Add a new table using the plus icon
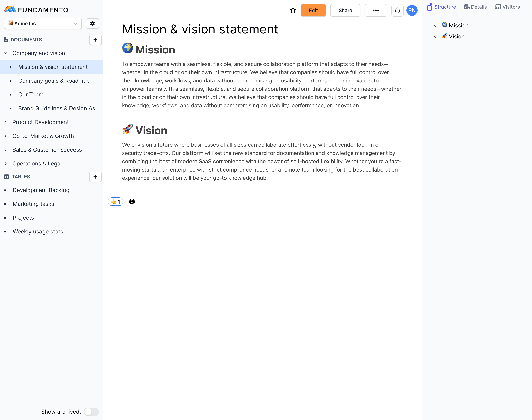Image resolution: width=532 pixels, height=420 pixels. (95, 177)
